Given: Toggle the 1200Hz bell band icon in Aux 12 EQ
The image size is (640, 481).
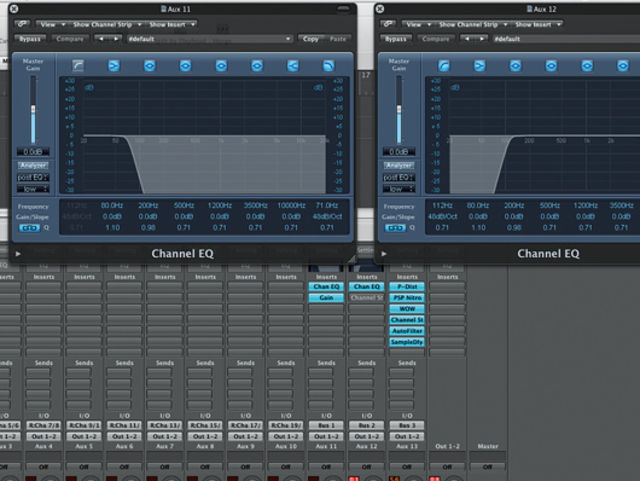Looking at the screenshot, I should 587,65.
